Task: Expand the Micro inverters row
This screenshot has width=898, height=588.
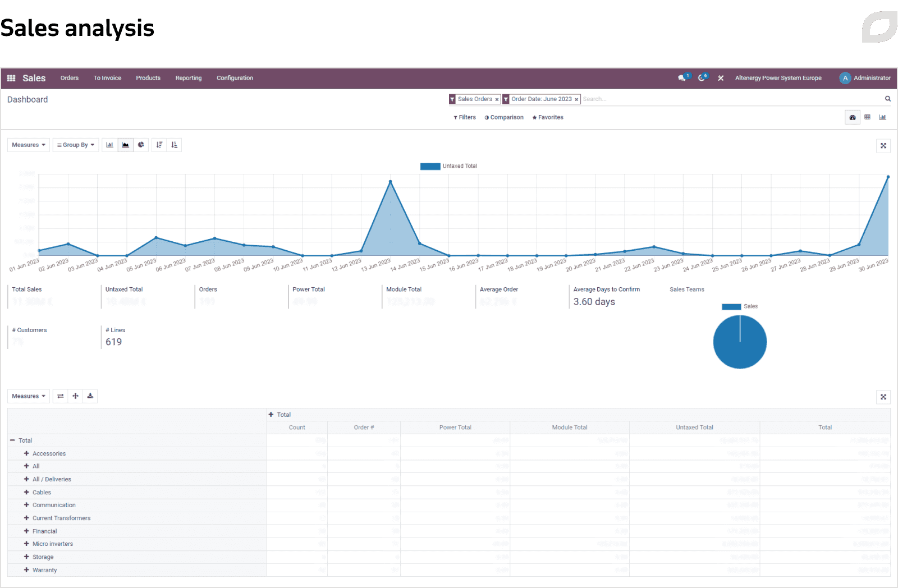Action: (x=26, y=544)
